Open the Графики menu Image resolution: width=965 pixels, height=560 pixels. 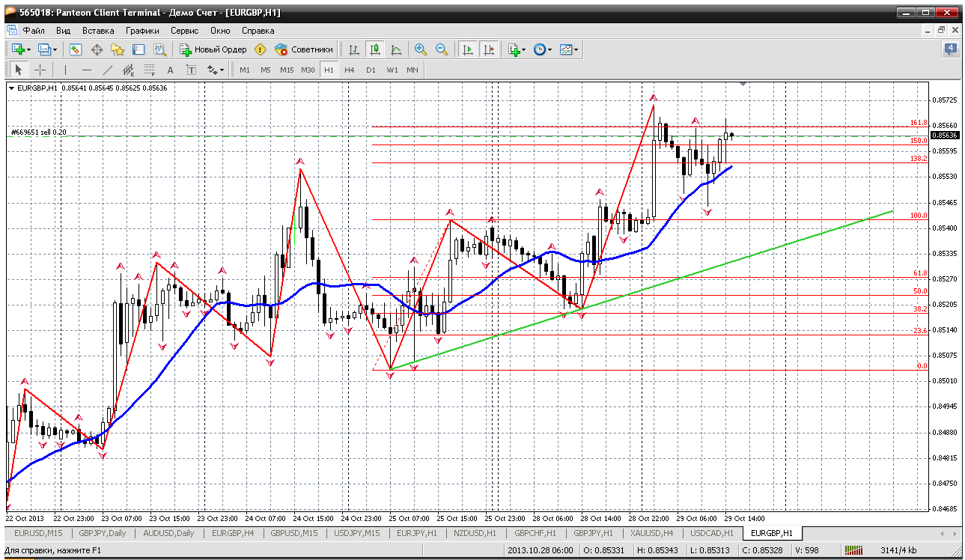tap(142, 31)
